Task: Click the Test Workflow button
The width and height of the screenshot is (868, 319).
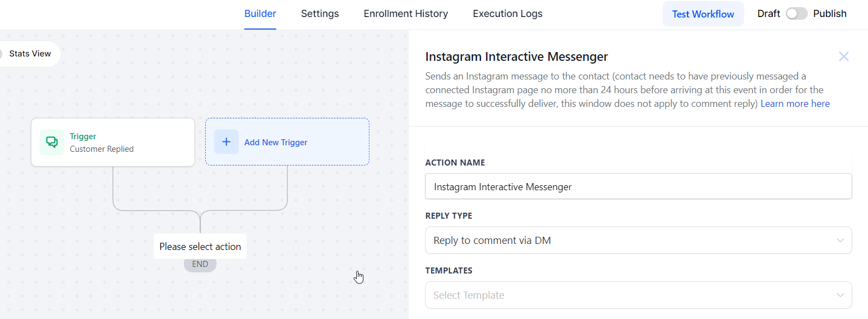Action: 703,13
